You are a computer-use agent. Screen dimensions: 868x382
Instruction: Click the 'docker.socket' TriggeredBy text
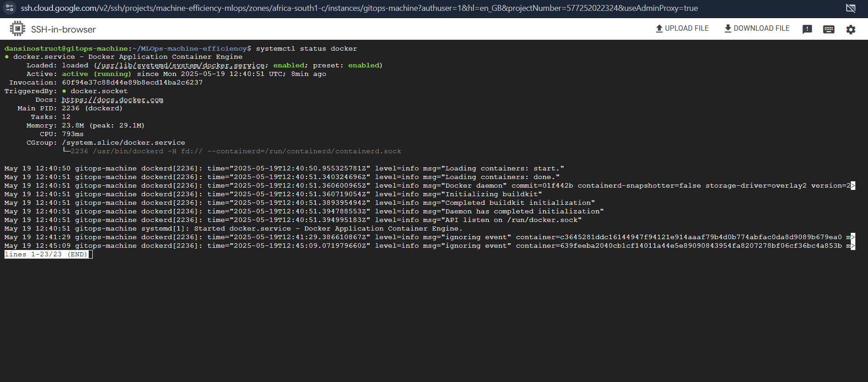tap(99, 91)
